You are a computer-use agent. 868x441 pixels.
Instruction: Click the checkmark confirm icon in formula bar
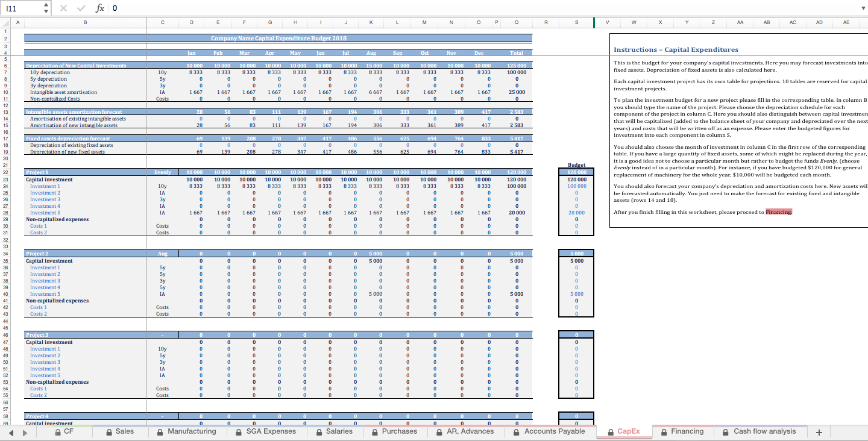pos(80,8)
